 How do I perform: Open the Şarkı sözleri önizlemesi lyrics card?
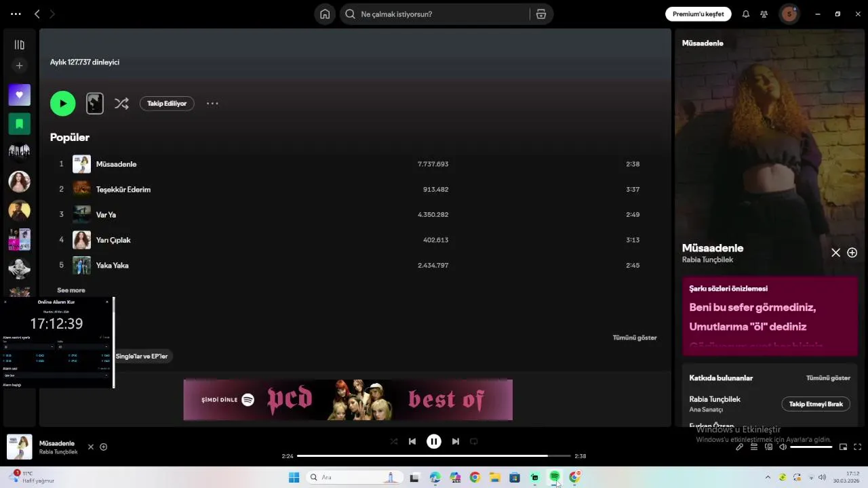[x=770, y=316]
